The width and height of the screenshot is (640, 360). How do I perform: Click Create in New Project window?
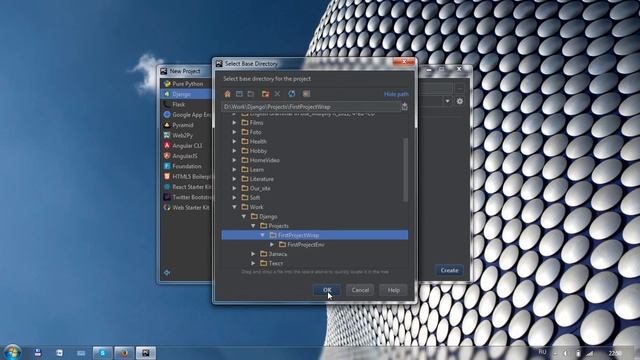click(x=449, y=270)
